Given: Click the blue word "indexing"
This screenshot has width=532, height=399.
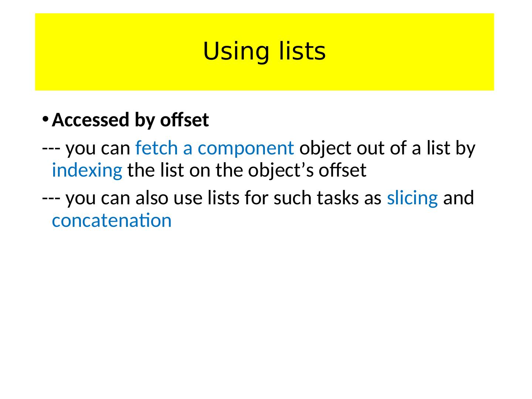Looking at the screenshot, I should (87, 170).
